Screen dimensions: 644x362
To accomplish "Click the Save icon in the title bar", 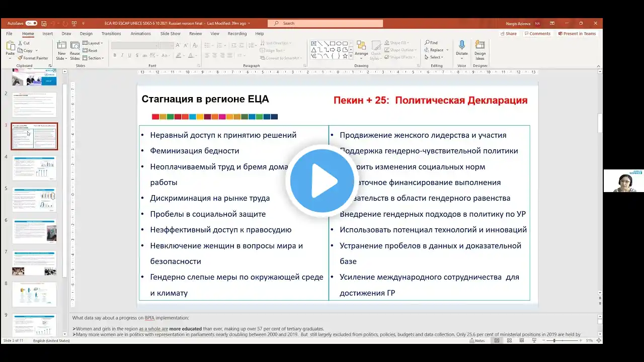I will pos(44,23).
